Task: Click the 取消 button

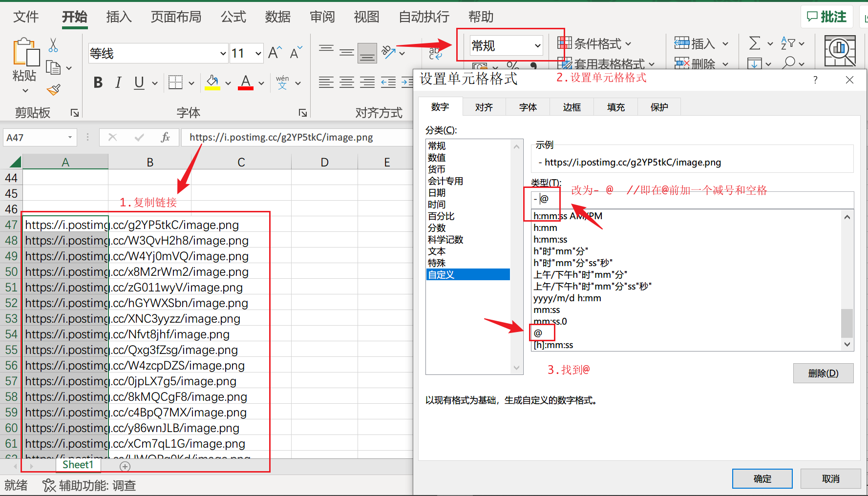Action: click(x=830, y=479)
